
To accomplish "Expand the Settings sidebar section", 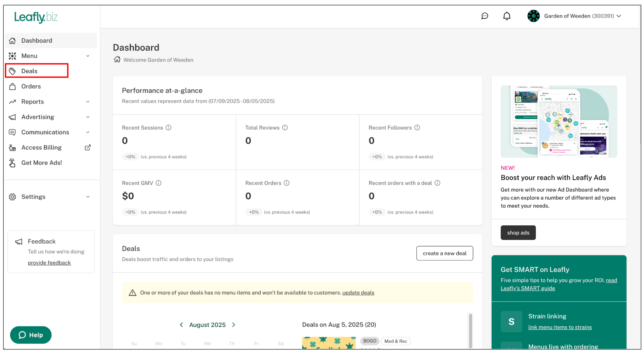I will tap(88, 197).
